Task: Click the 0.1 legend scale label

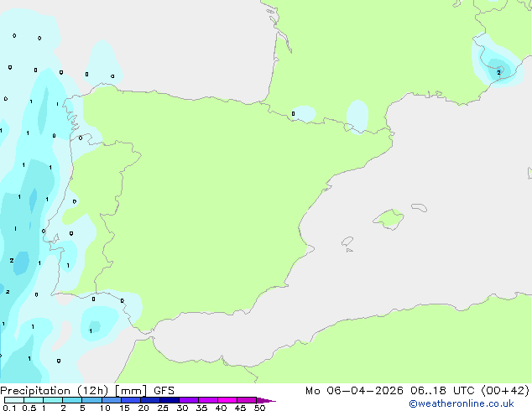Action: (10, 408)
